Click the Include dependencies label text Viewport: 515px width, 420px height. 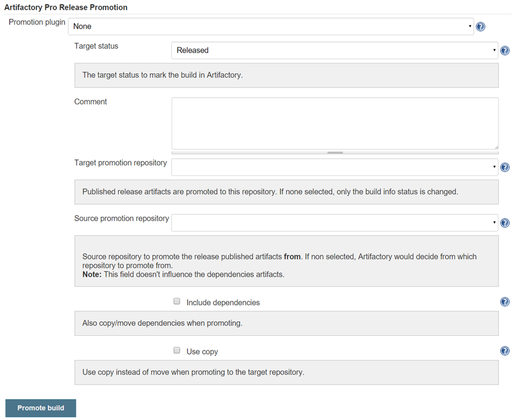pos(223,303)
